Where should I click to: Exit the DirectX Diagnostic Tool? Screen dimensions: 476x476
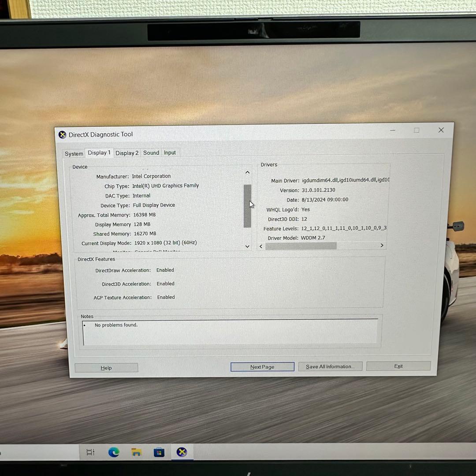coord(398,366)
